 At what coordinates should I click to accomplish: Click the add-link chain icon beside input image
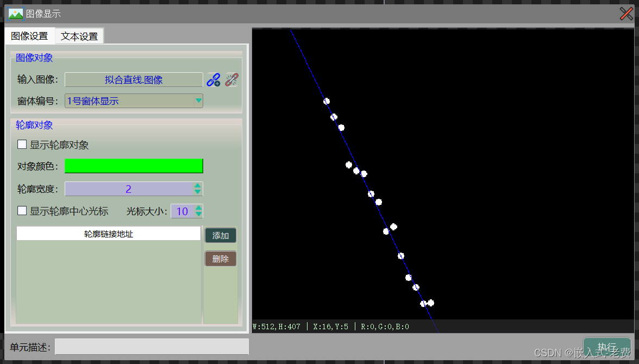214,79
